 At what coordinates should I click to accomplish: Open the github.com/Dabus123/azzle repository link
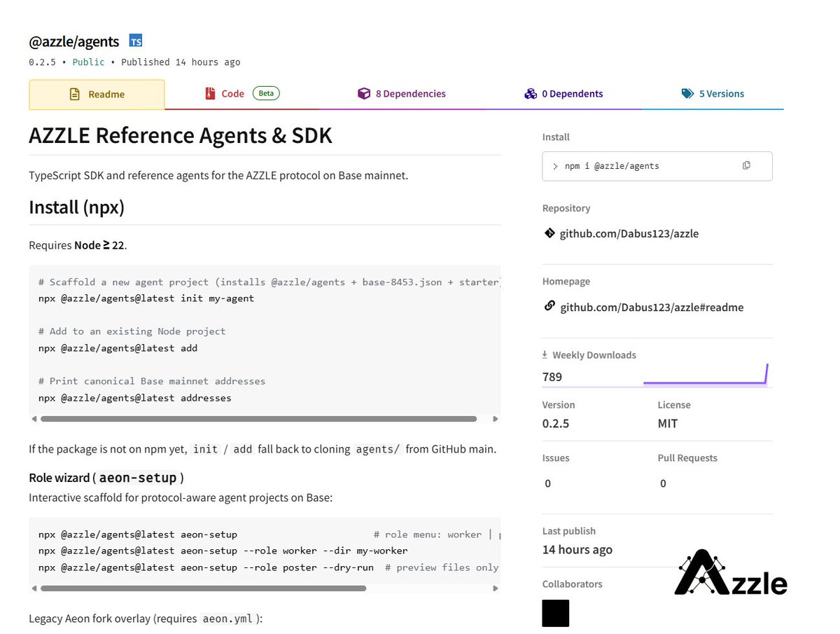[629, 233]
